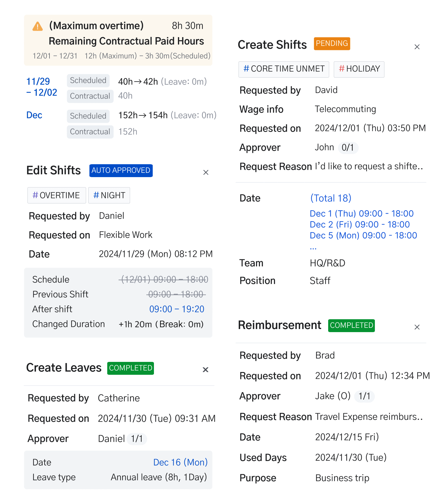Close the Reimbursement panel
The height and width of the screenshot is (504, 448).
pyautogui.click(x=417, y=327)
